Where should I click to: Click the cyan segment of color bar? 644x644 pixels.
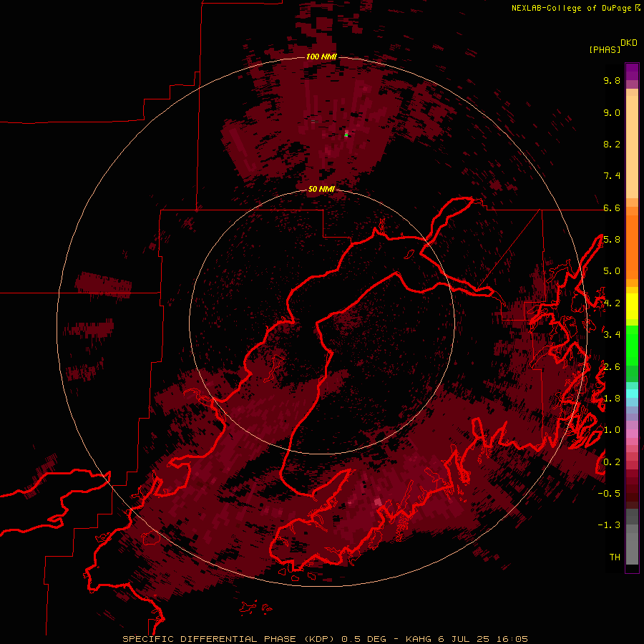(x=632, y=394)
